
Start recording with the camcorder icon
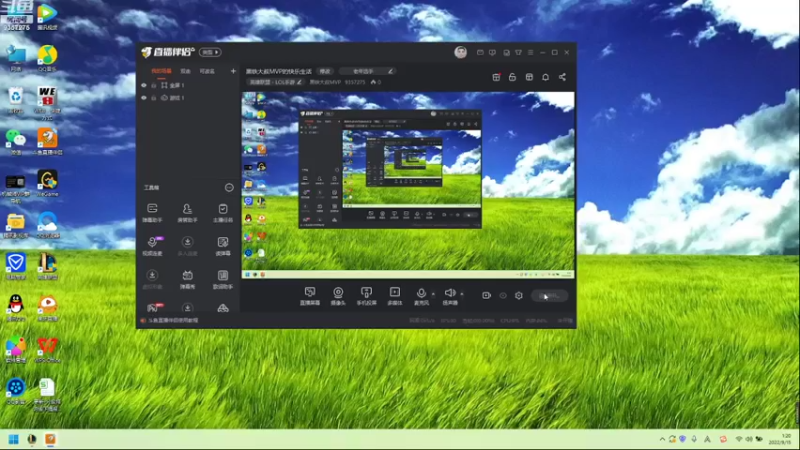tap(486, 295)
